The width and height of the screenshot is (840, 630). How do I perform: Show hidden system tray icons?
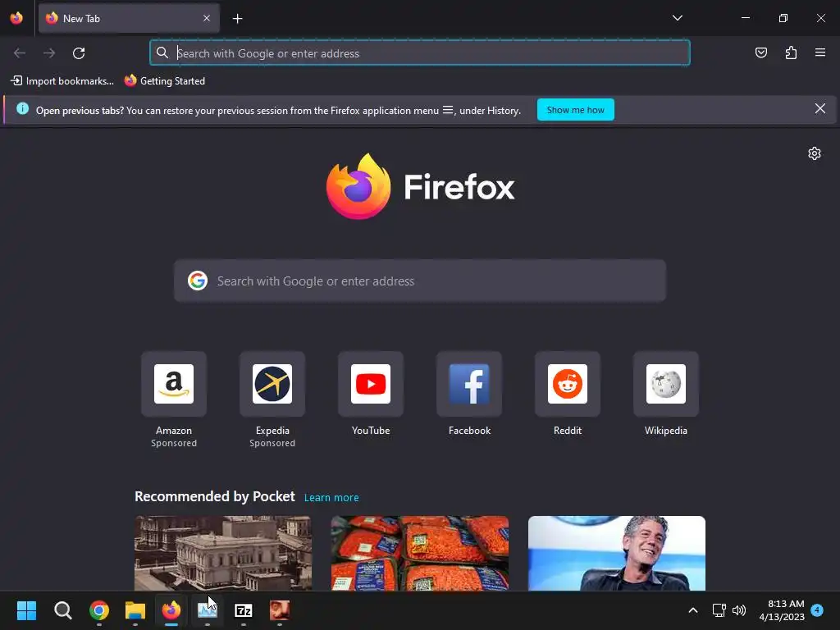coord(692,610)
